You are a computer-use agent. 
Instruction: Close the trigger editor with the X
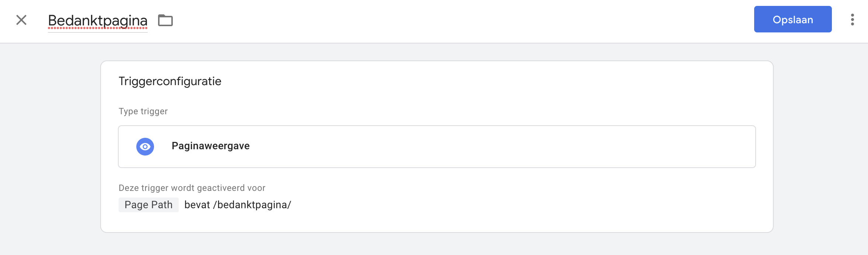point(21,20)
